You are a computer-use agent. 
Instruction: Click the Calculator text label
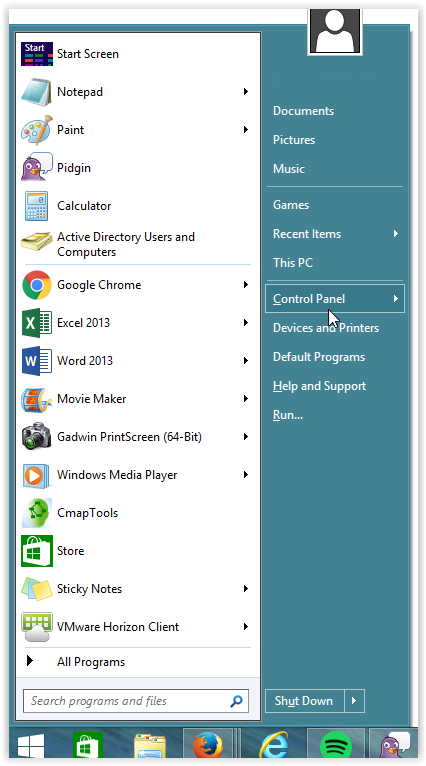pos(84,206)
